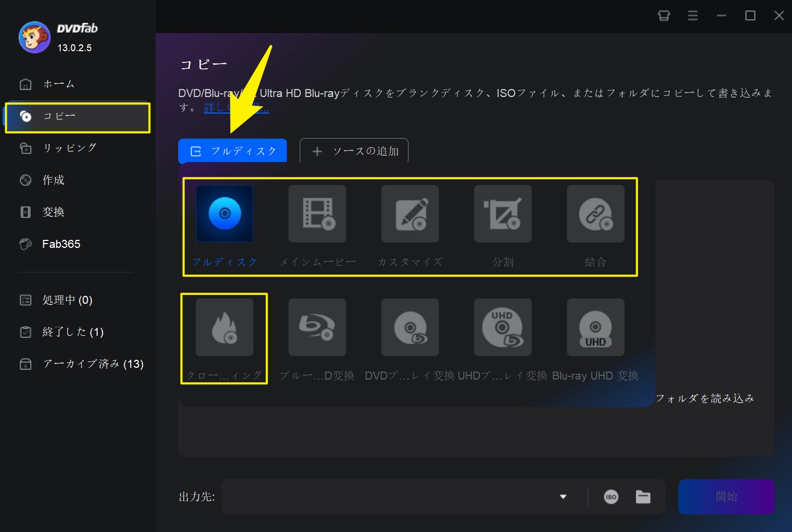Click the DVDFab monkey logo

(34, 37)
